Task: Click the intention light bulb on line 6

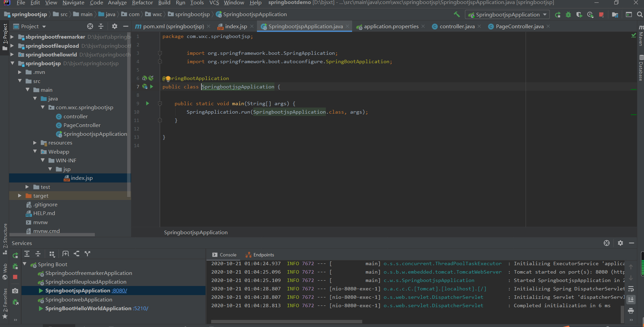Action: pyautogui.click(x=168, y=79)
